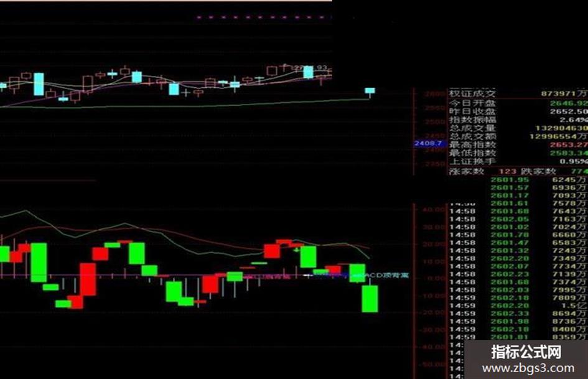
Task: Click the 2602.33 tick price
Action: (x=510, y=314)
